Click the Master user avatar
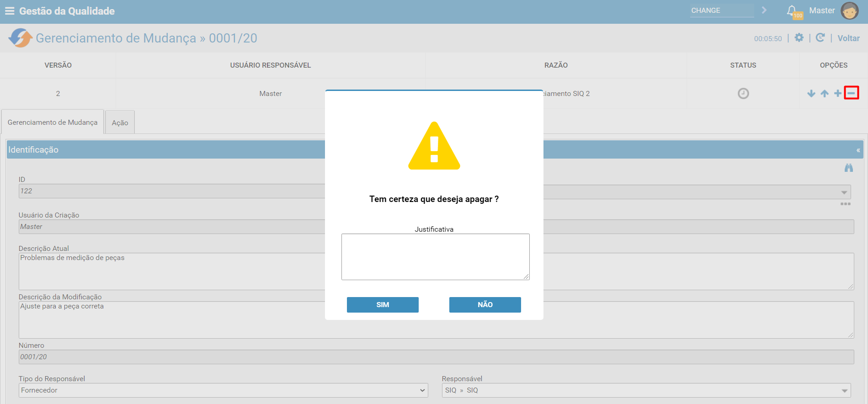 tap(850, 11)
